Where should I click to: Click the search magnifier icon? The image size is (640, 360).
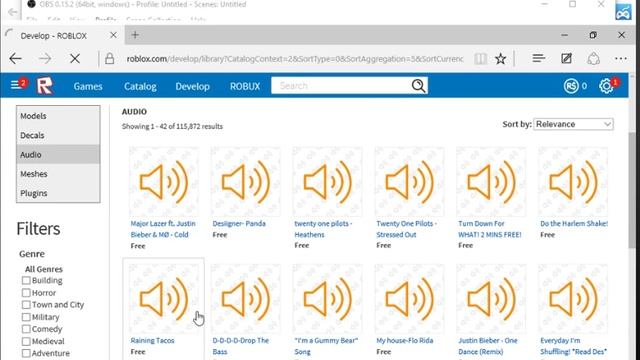click(418, 86)
